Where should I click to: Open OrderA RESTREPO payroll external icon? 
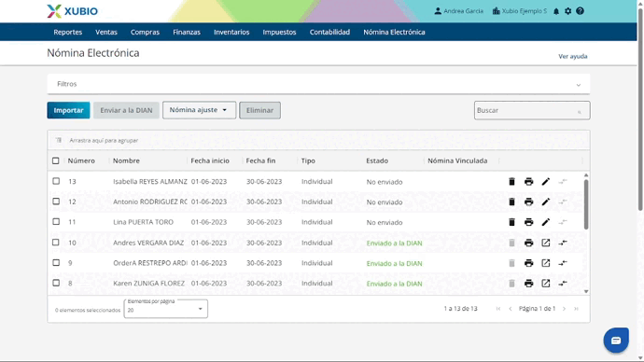(545, 263)
